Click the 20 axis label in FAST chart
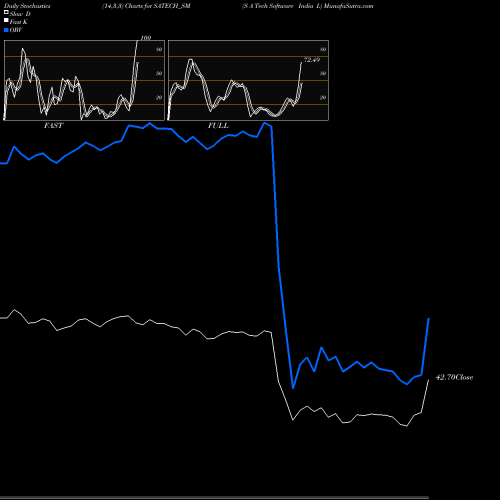The width and height of the screenshot is (500, 500). tap(159, 97)
